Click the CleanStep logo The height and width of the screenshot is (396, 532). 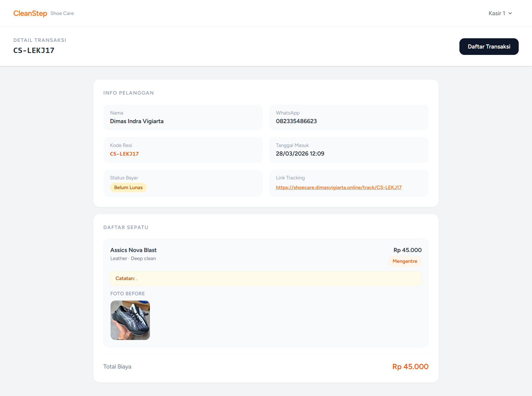(x=30, y=13)
